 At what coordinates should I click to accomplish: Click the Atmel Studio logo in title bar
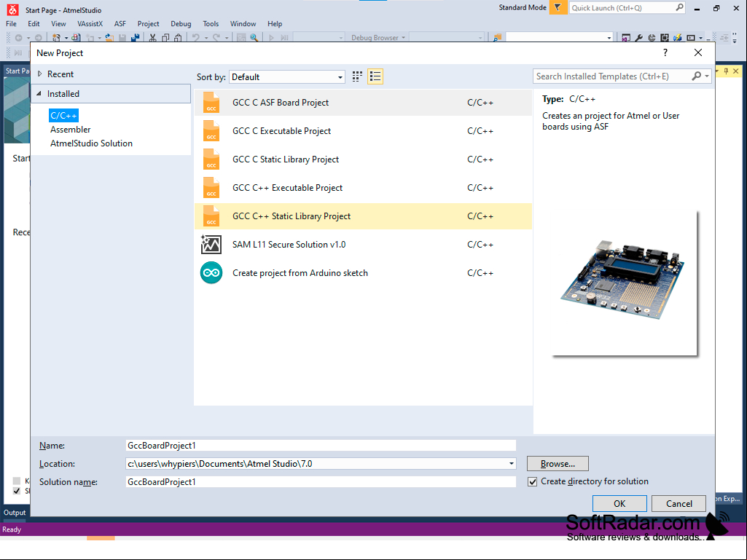point(13,9)
